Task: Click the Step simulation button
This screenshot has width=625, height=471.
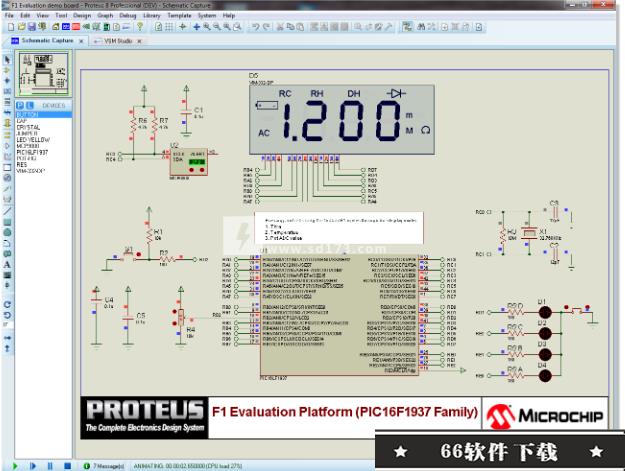Action: coord(33,465)
